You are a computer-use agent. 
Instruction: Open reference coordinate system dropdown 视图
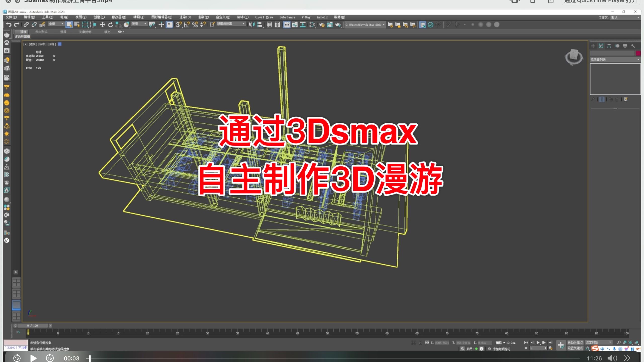[139, 24]
